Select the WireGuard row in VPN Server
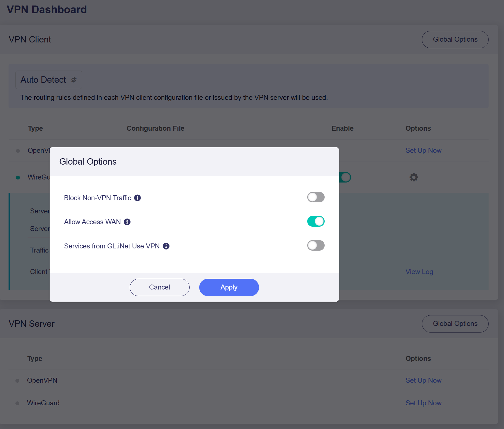504x429 pixels. coord(43,403)
